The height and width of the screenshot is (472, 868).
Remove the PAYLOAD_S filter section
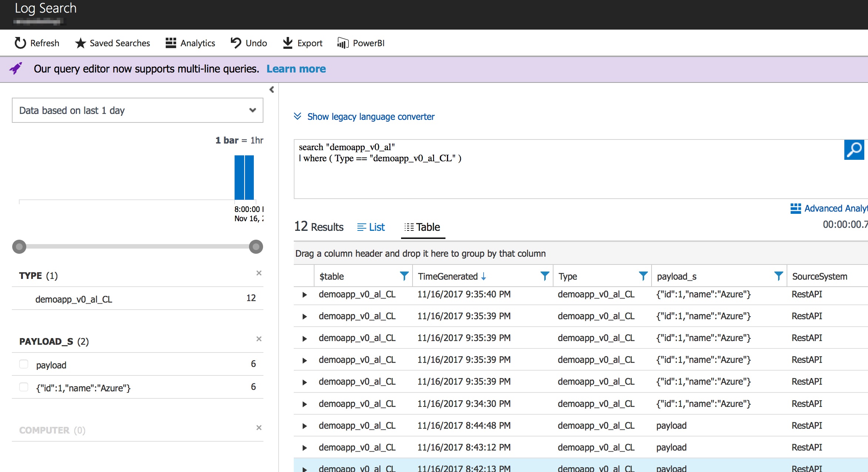pos(259,339)
